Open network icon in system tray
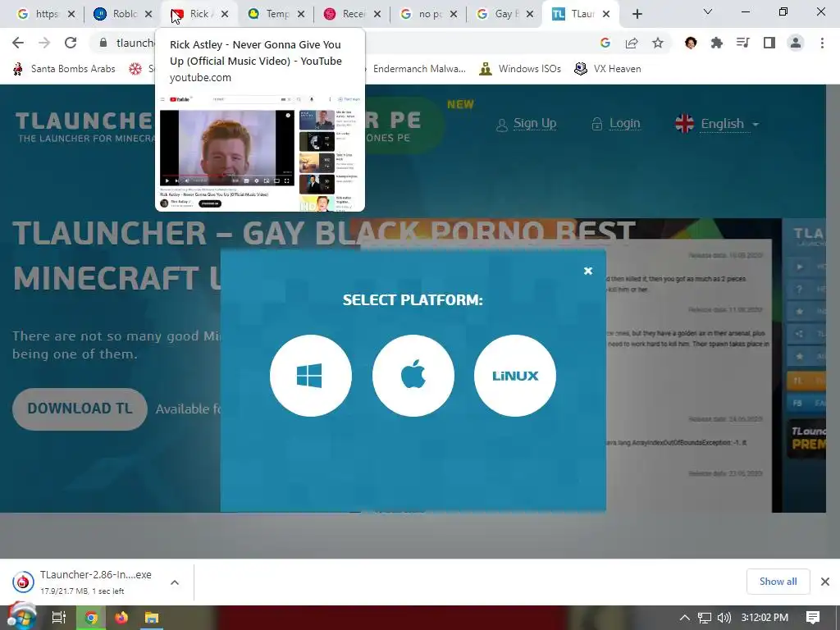 [x=705, y=618]
